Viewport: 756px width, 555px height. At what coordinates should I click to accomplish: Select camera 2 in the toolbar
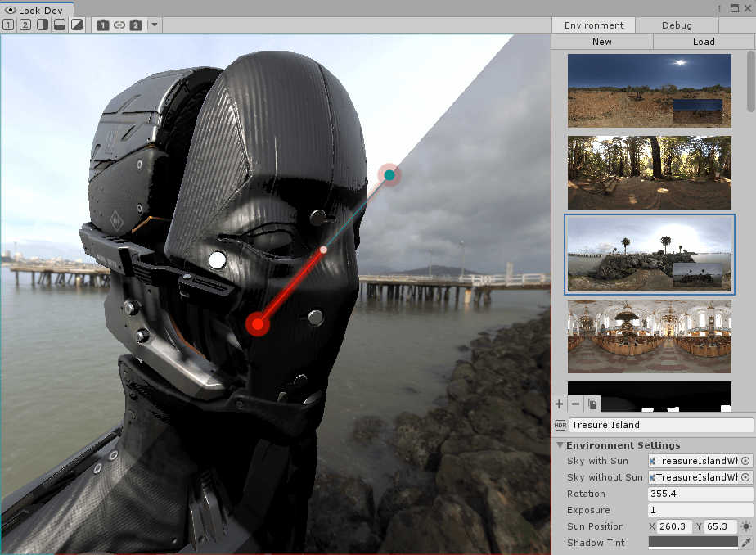pyautogui.click(x=136, y=25)
